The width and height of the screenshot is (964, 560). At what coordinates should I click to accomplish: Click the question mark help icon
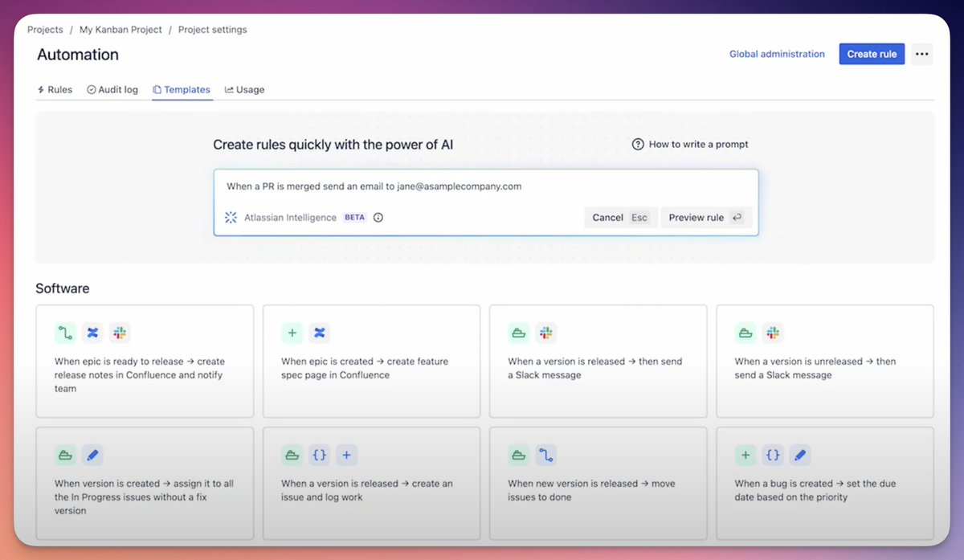[x=638, y=145]
